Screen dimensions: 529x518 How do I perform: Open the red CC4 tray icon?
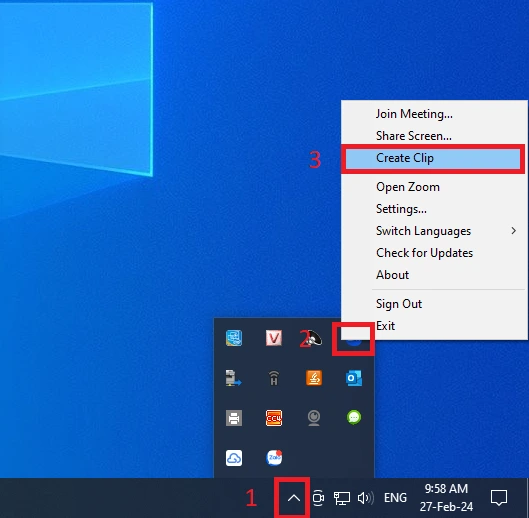274,418
